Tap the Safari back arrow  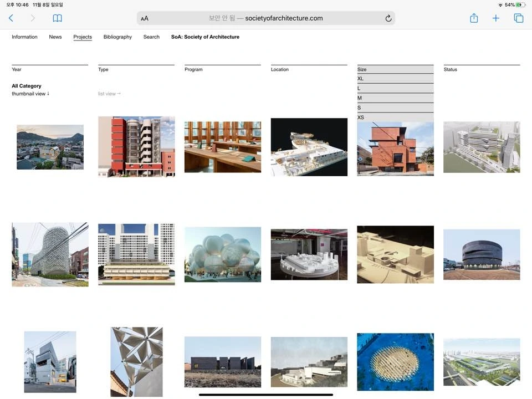click(x=11, y=18)
